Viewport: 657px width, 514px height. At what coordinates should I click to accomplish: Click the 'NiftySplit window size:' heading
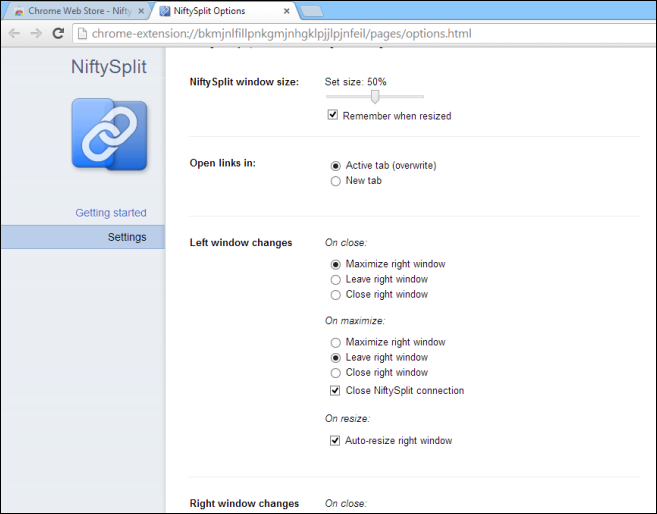click(x=244, y=82)
